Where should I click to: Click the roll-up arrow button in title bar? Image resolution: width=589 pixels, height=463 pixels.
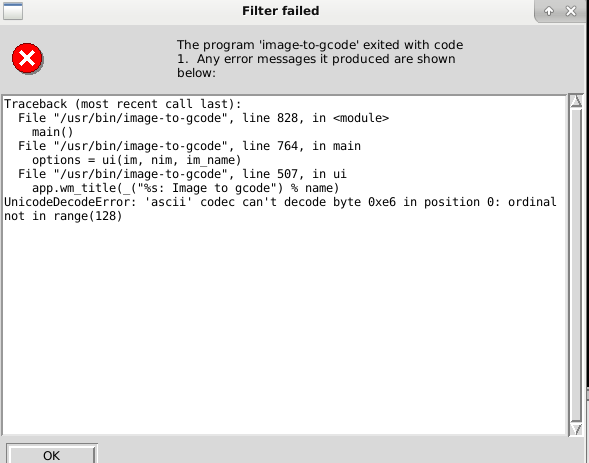(x=549, y=11)
